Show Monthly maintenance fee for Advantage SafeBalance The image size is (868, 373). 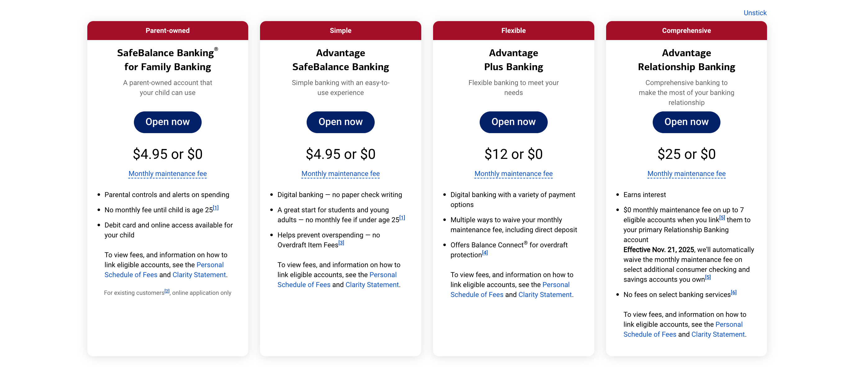340,173
